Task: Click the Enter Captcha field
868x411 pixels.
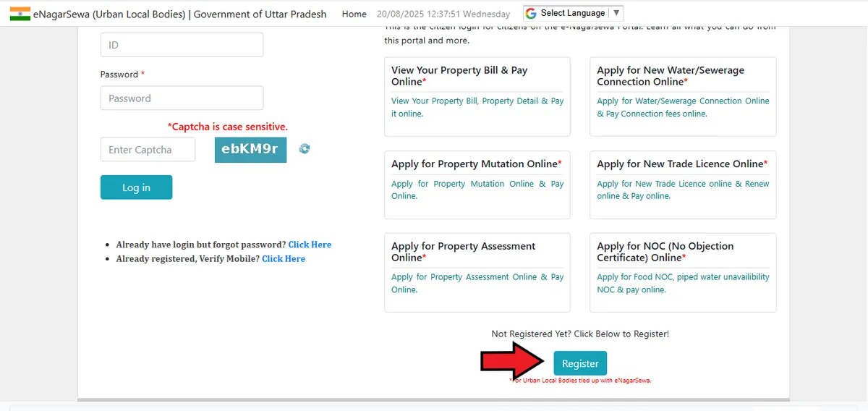Action: point(148,150)
